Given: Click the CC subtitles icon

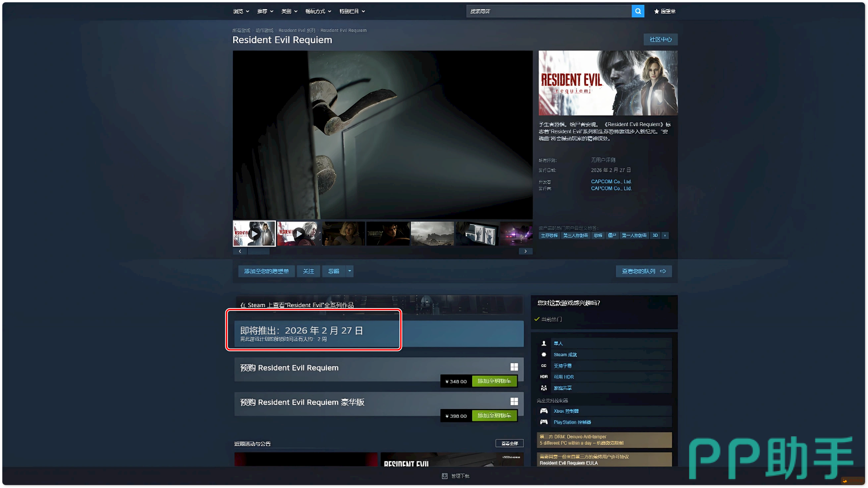Looking at the screenshot, I should click(543, 366).
